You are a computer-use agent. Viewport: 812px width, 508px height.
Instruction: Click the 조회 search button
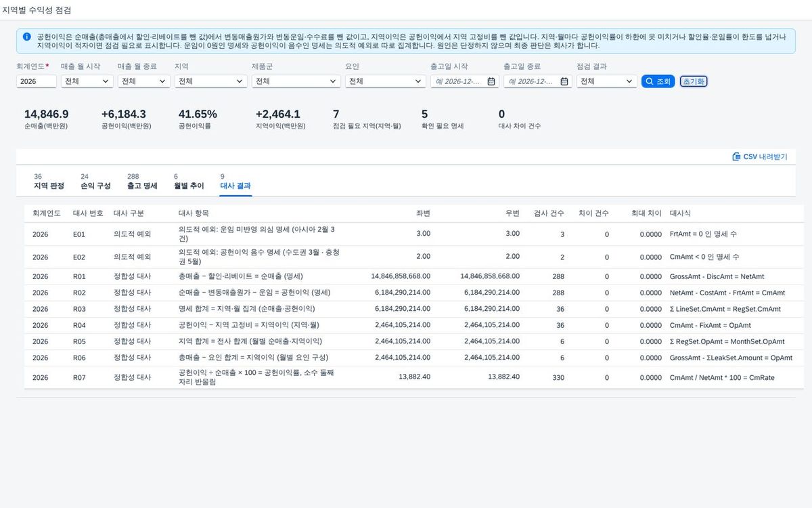pyautogui.click(x=658, y=81)
